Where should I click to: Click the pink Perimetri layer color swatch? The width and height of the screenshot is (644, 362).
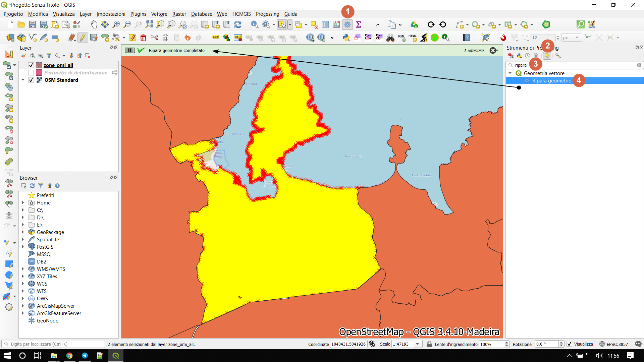(39, 73)
